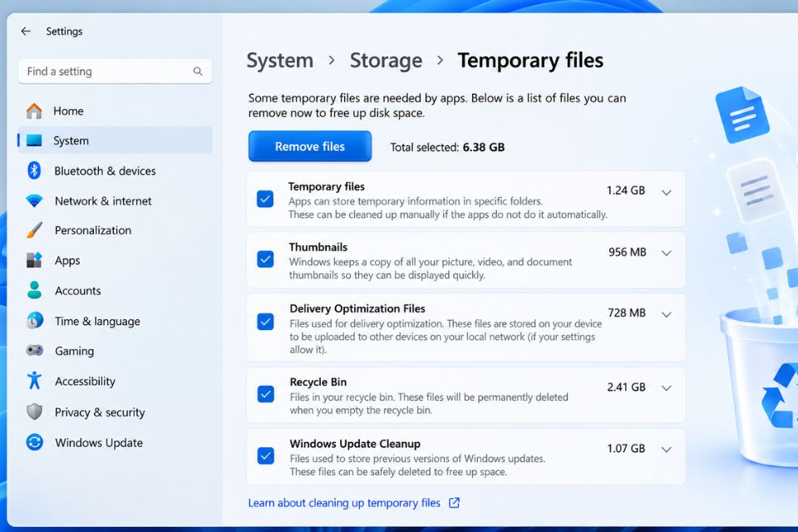
Task: Click the Windows Update sync icon
Action: pyautogui.click(x=34, y=442)
